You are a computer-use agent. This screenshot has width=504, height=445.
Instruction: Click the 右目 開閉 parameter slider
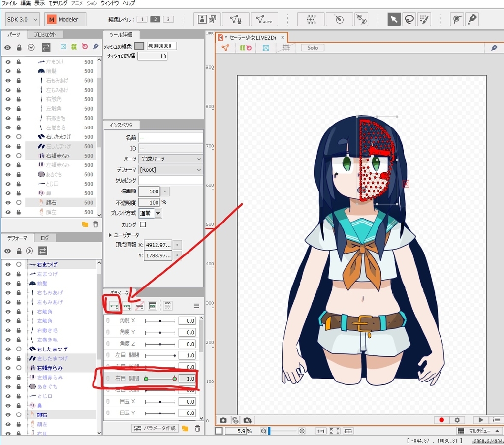click(160, 379)
